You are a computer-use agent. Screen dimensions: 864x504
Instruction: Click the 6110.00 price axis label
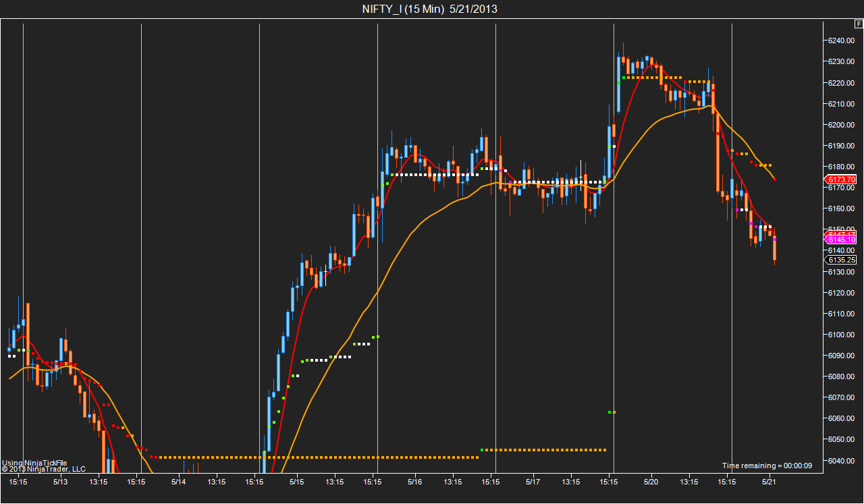click(x=843, y=314)
